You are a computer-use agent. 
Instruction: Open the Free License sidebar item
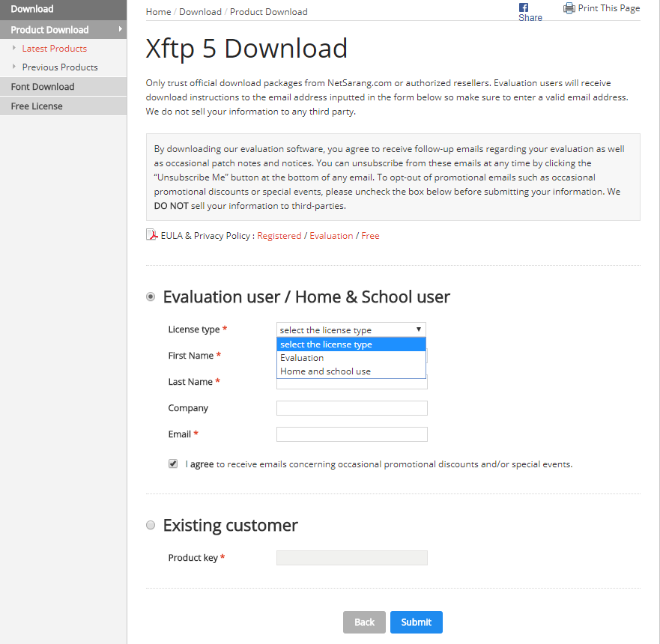[x=63, y=106]
